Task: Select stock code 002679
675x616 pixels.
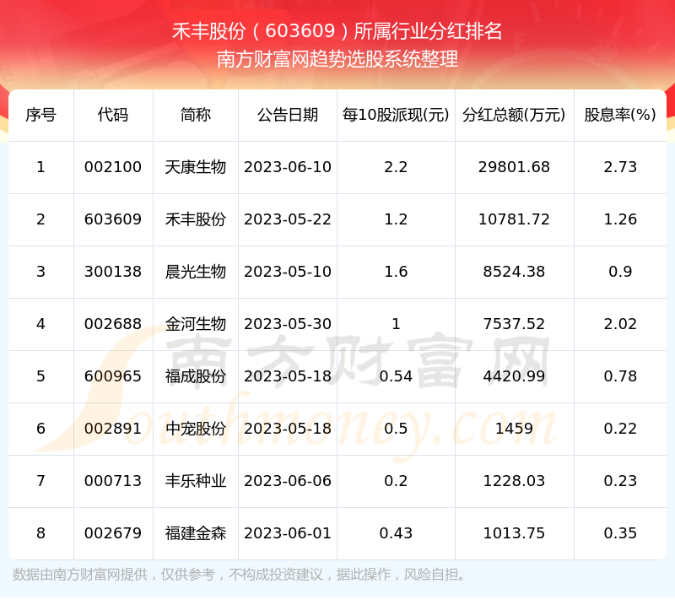Action: pyautogui.click(x=113, y=533)
